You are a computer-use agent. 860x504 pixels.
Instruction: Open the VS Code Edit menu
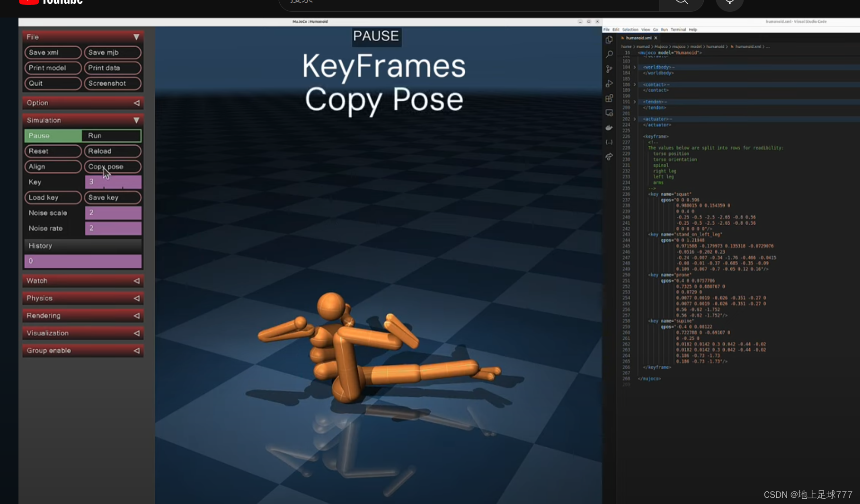pos(616,29)
